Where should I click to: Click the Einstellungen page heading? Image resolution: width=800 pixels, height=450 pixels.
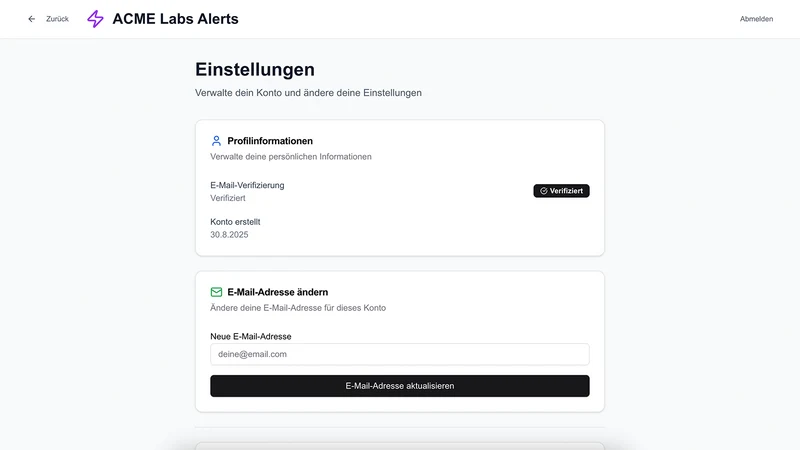(255, 69)
